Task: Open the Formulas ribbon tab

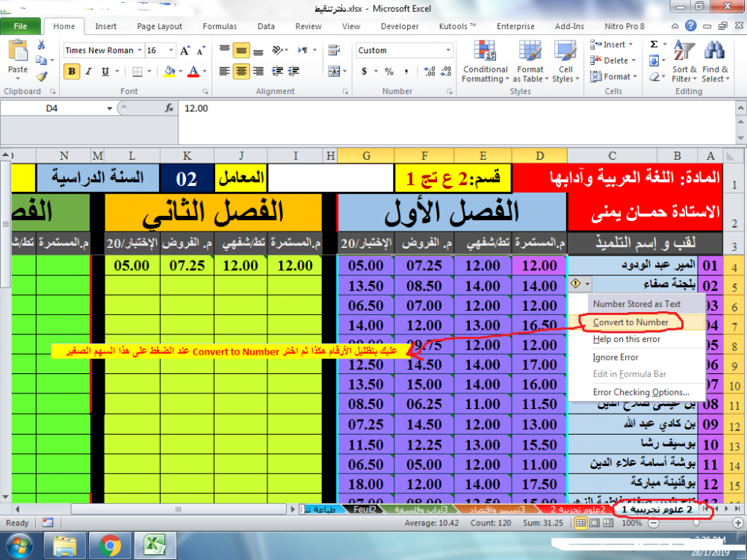Action: coord(220,26)
